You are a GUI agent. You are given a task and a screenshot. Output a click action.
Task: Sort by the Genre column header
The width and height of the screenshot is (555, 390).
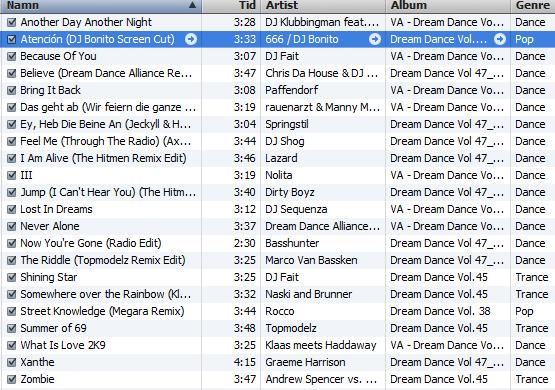tap(533, 6)
